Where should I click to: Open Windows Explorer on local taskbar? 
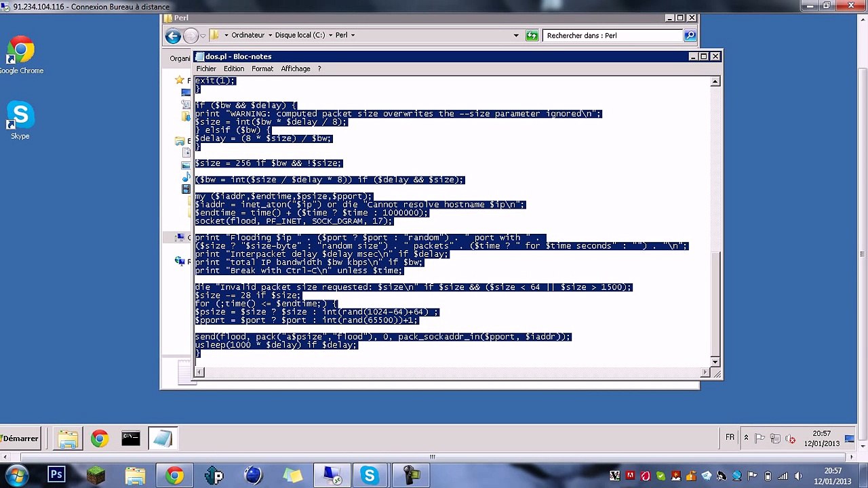pyautogui.click(x=135, y=475)
